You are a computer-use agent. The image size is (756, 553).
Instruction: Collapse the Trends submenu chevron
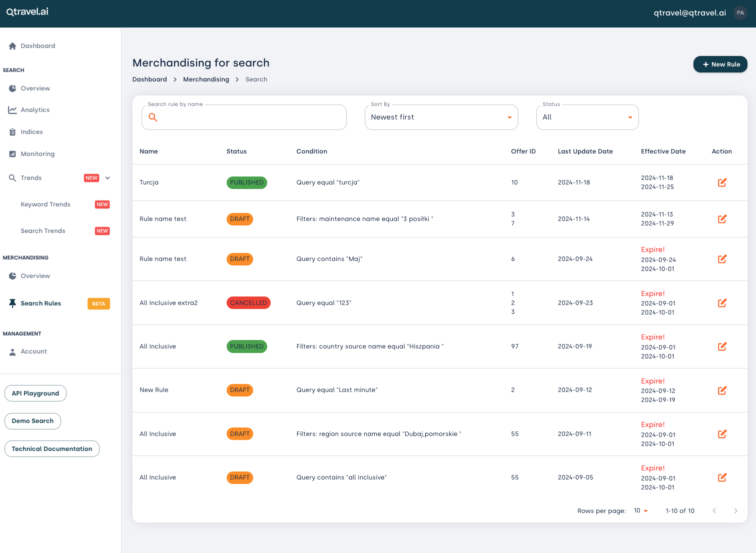pos(108,178)
